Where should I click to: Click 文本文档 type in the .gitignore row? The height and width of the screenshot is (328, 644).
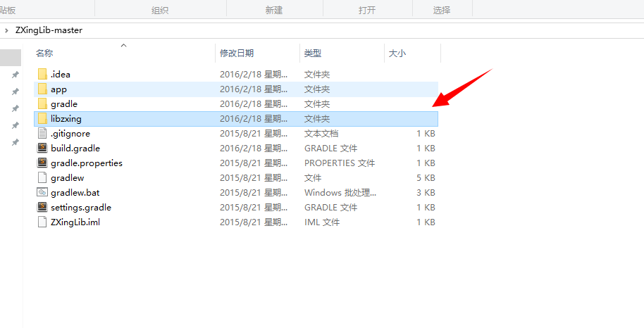(321, 134)
